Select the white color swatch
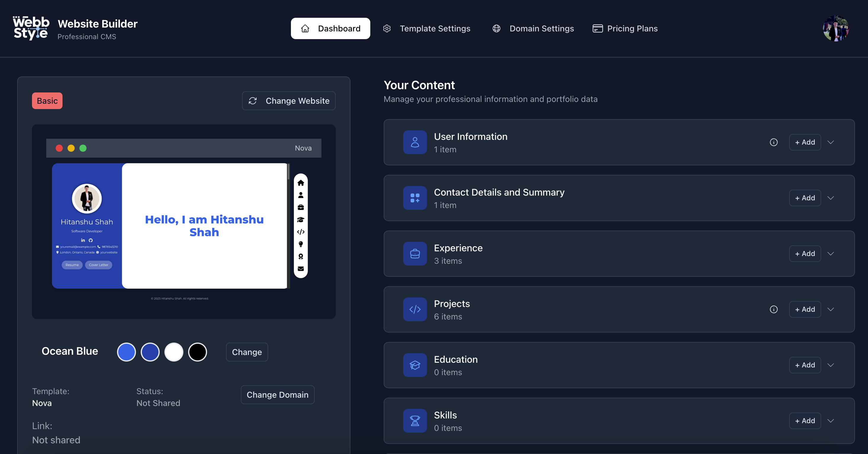This screenshot has width=868, height=454. coord(174,352)
